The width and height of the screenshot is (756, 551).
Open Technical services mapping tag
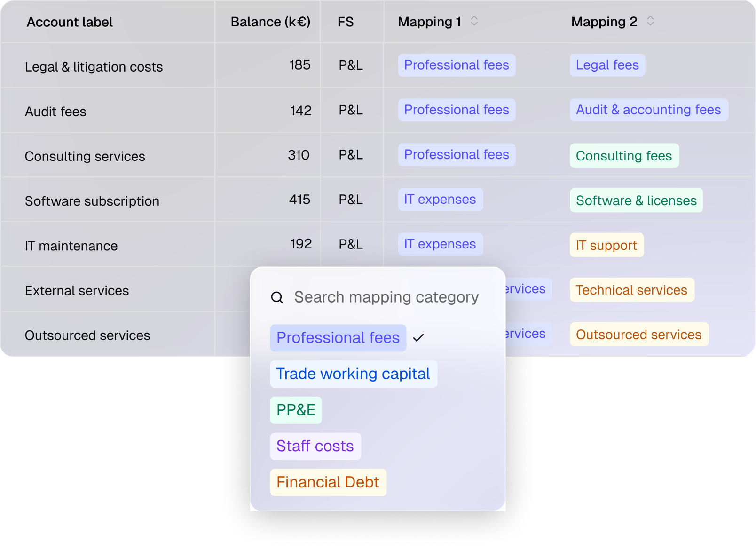coord(632,290)
